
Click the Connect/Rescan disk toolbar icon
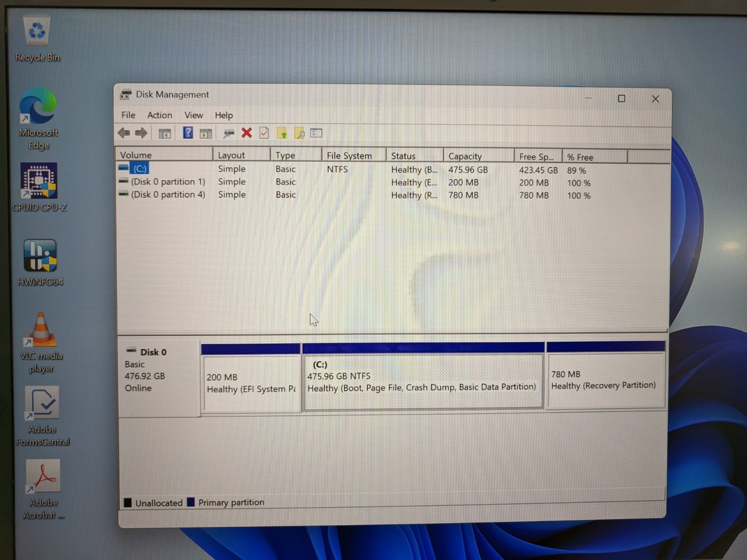(228, 133)
